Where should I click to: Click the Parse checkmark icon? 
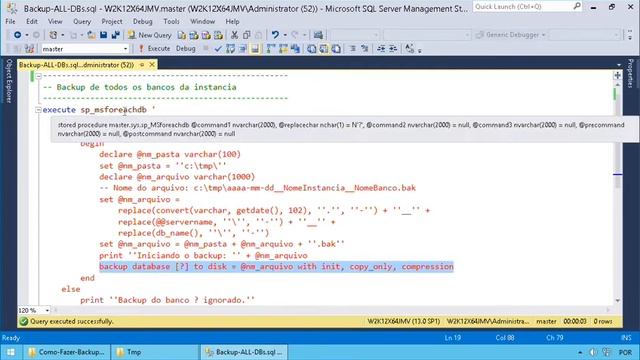[218, 49]
